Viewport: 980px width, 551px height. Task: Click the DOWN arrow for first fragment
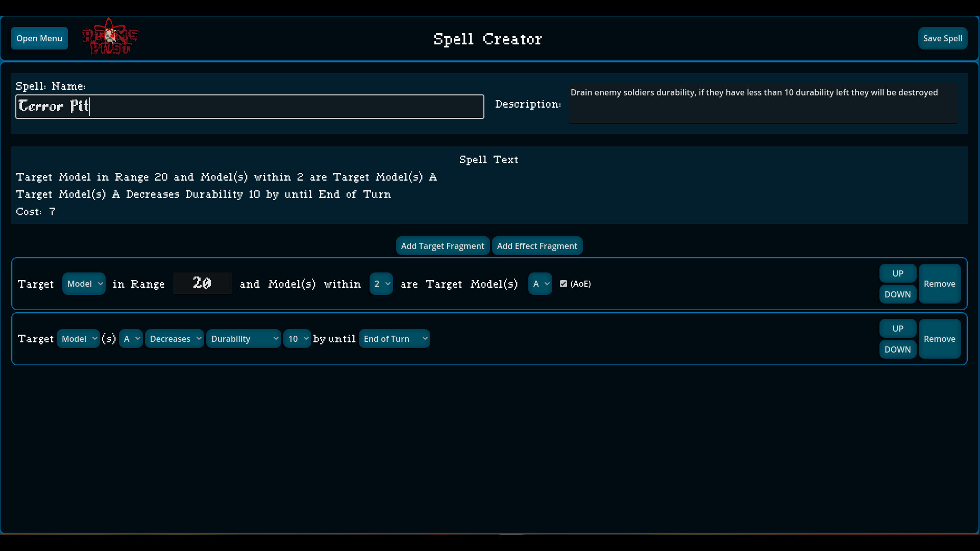(897, 294)
